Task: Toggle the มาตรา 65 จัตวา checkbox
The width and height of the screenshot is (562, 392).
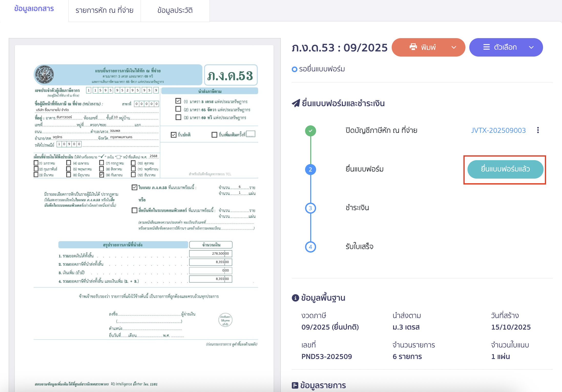Action: pos(178,109)
